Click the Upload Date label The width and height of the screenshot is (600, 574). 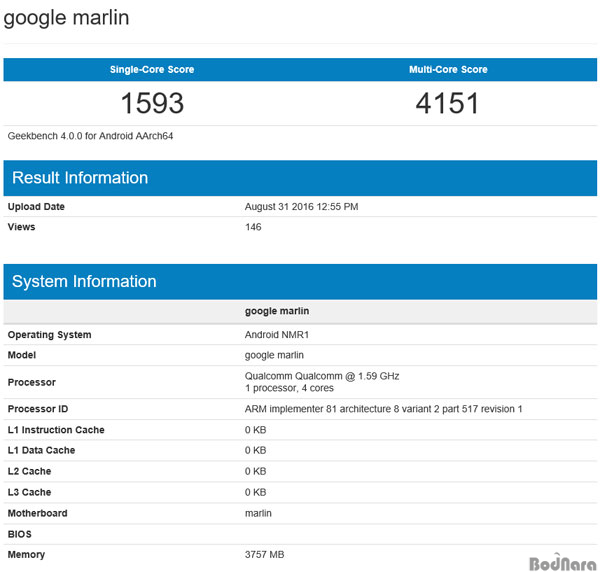pyautogui.click(x=36, y=207)
